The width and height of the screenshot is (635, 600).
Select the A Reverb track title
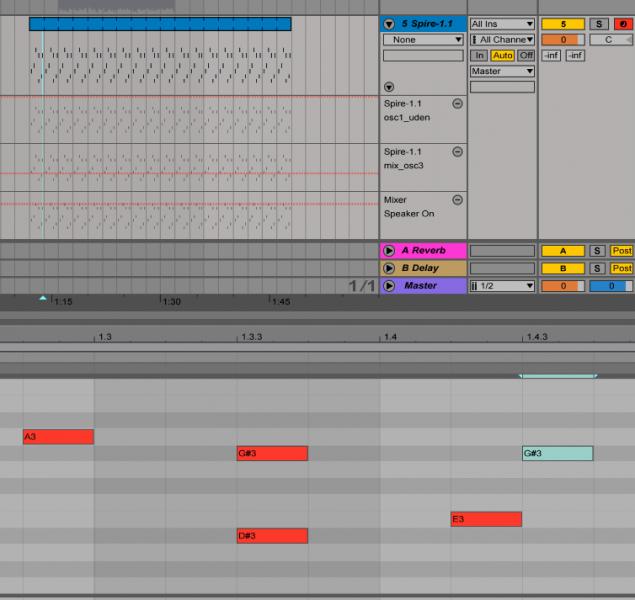point(424,251)
